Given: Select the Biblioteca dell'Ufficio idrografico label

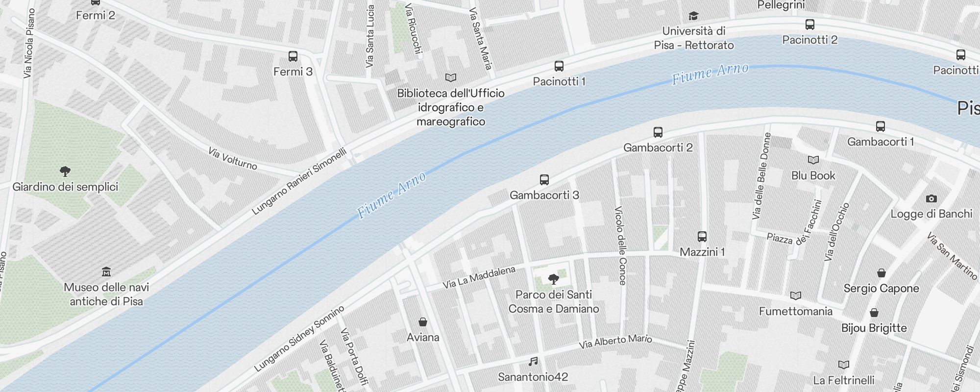Looking at the screenshot, I should pyautogui.click(x=451, y=107).
